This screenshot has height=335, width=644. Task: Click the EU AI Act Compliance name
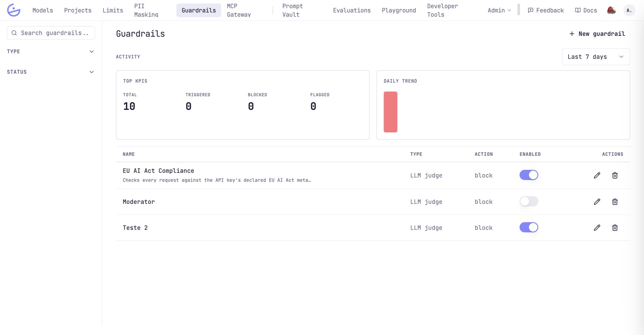[x=158, y=171]
